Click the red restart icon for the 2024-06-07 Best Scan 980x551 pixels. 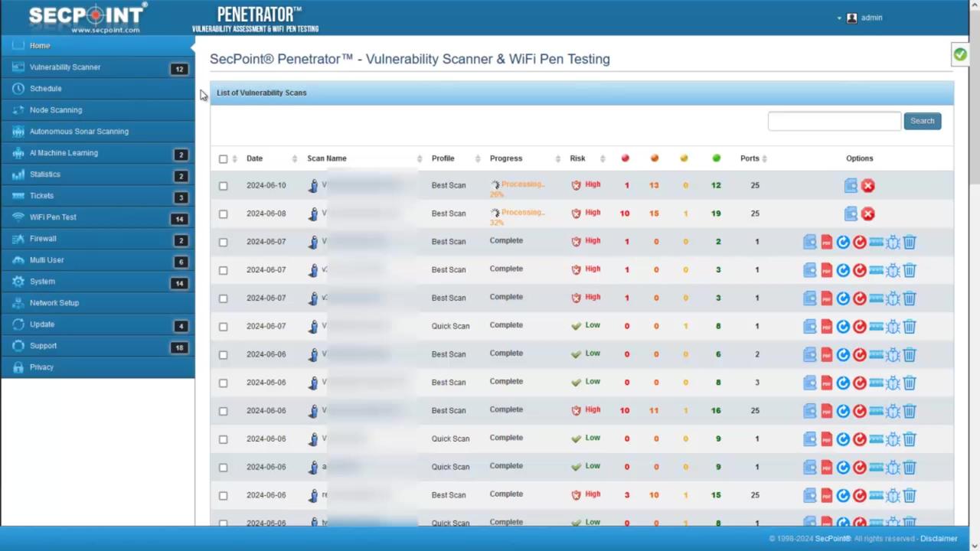click(859, 242)
